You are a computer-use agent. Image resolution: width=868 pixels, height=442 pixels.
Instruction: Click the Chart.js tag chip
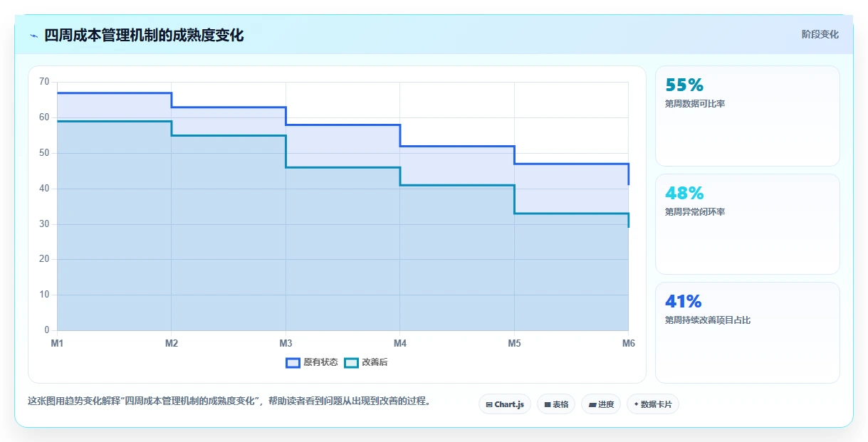[505, 404]
